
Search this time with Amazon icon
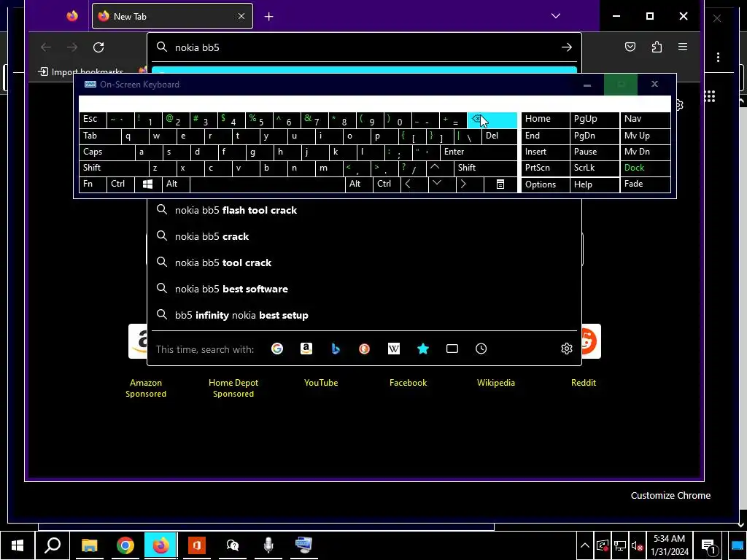306,349
